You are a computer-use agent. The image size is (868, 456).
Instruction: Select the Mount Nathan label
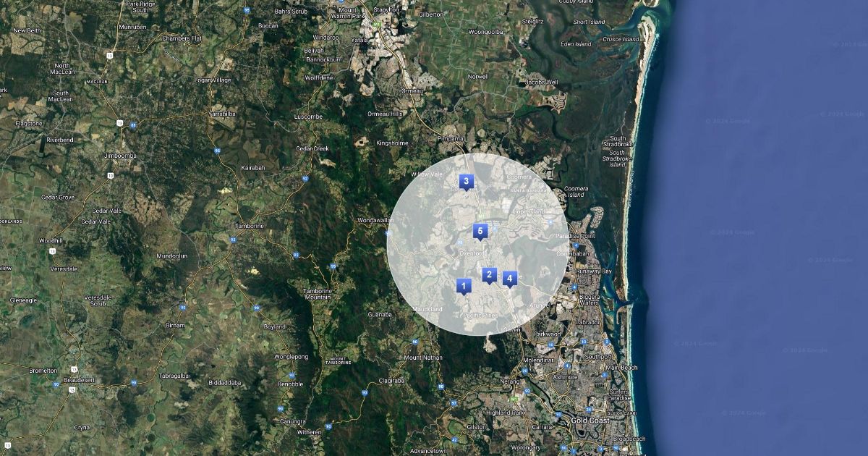point(422,358)
